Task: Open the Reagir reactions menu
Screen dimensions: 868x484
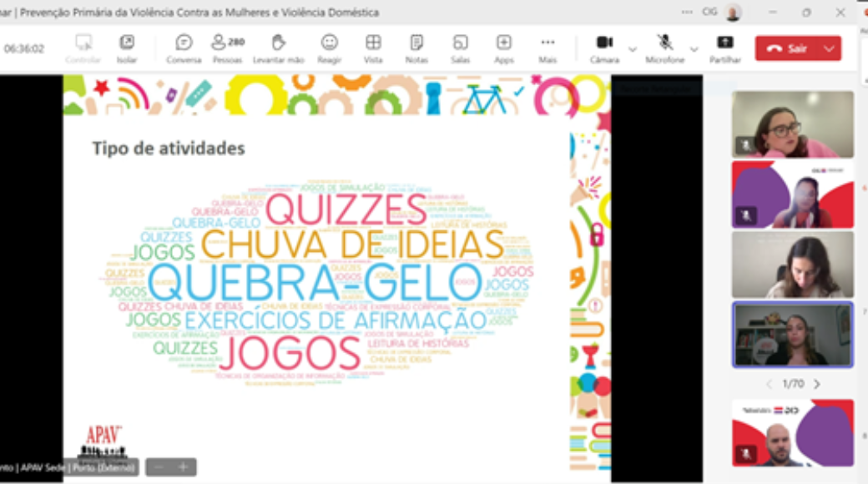Action: click(x=330, y=48)
